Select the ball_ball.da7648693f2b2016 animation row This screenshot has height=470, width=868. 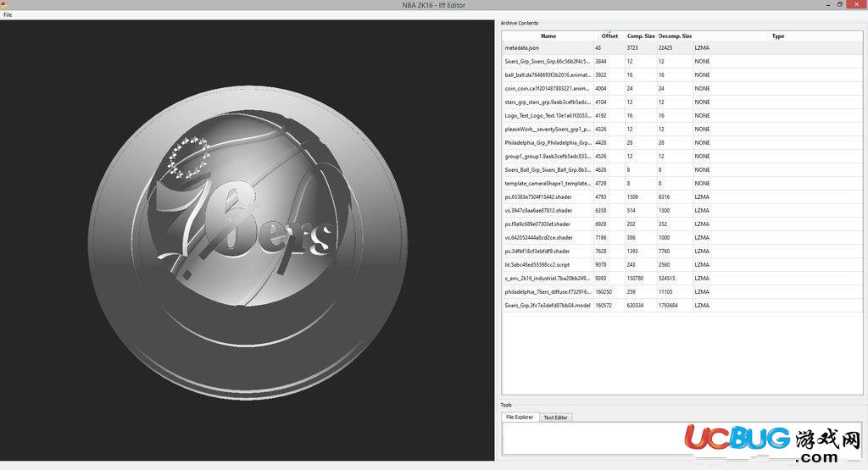pos(682,75)
